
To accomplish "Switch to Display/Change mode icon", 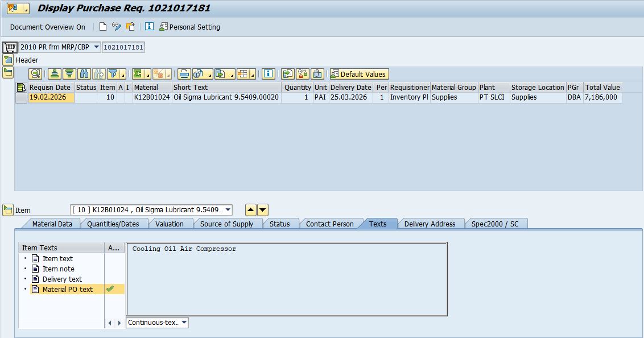I will click(117, 27).
